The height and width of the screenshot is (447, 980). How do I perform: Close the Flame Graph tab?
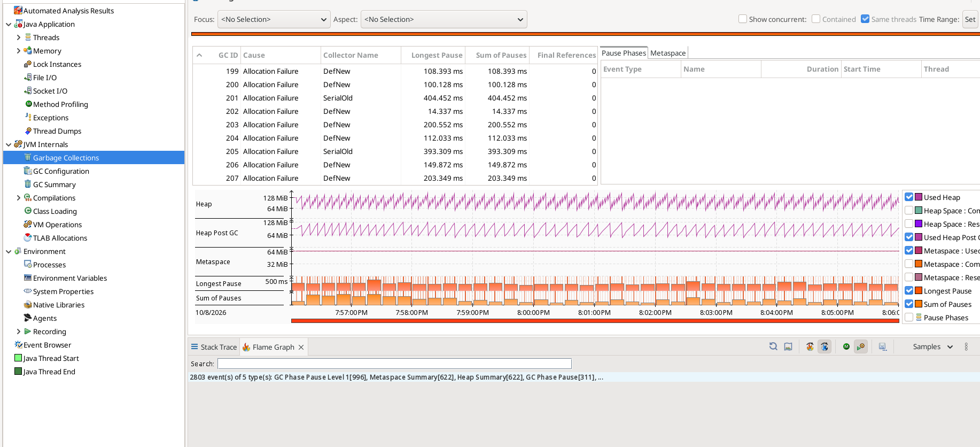point(301,347)
